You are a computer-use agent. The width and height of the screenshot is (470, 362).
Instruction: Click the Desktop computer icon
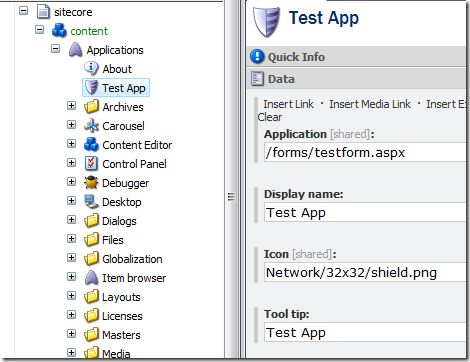[91, 202]
